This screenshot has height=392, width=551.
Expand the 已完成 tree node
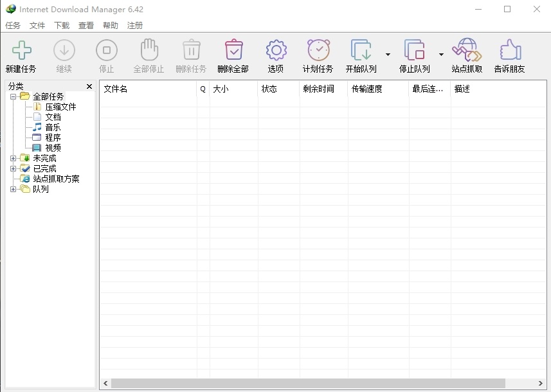(13, 168)
